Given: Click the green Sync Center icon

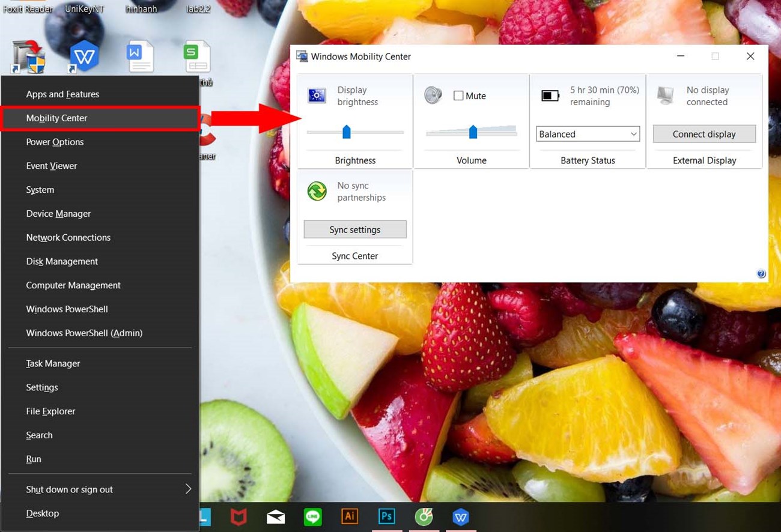Looking at the screenshot, I should click(317, 192).
